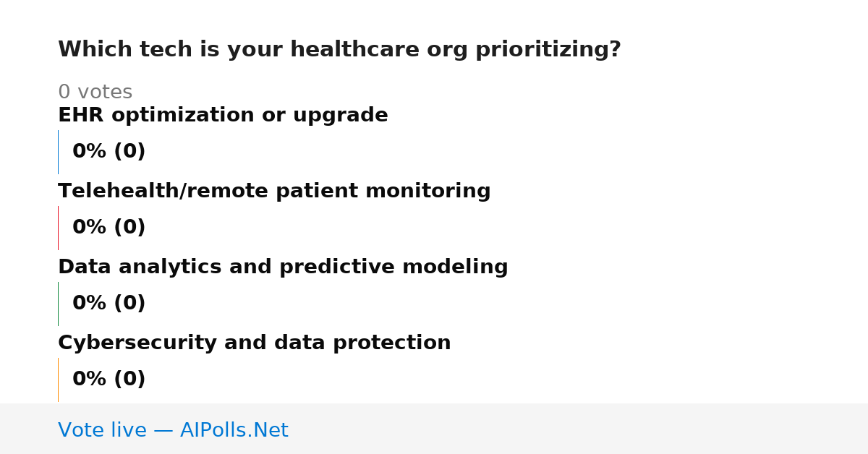Click the word prioritizing in the title
The image size is (868, 454).
[548, 51]
